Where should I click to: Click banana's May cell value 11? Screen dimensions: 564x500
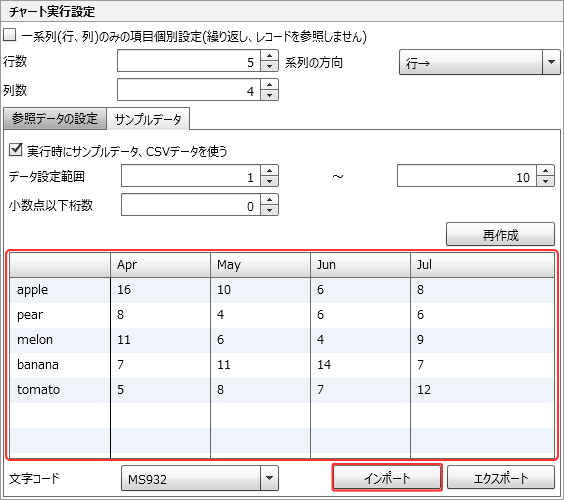pyautogui.click(x=260, y=365)
